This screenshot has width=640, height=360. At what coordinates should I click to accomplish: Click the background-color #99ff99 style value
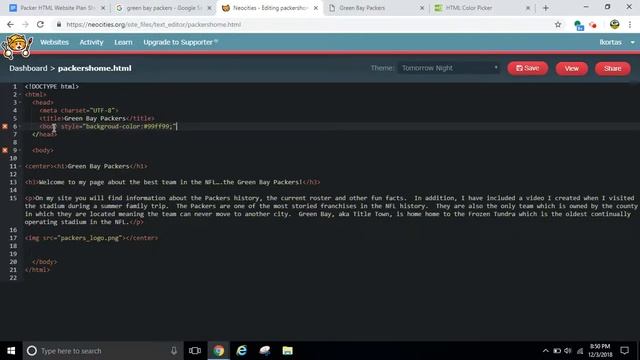pos(129,127)
